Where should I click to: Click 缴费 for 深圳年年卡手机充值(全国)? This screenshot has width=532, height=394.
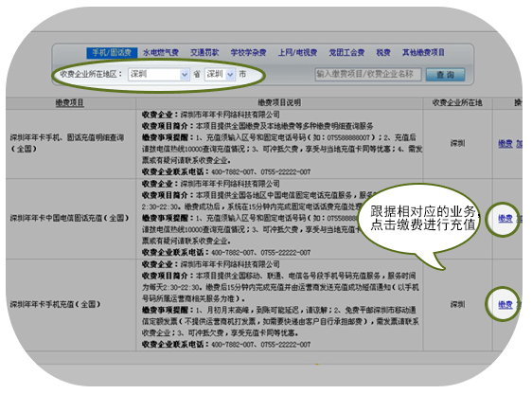tap(505, 305)
